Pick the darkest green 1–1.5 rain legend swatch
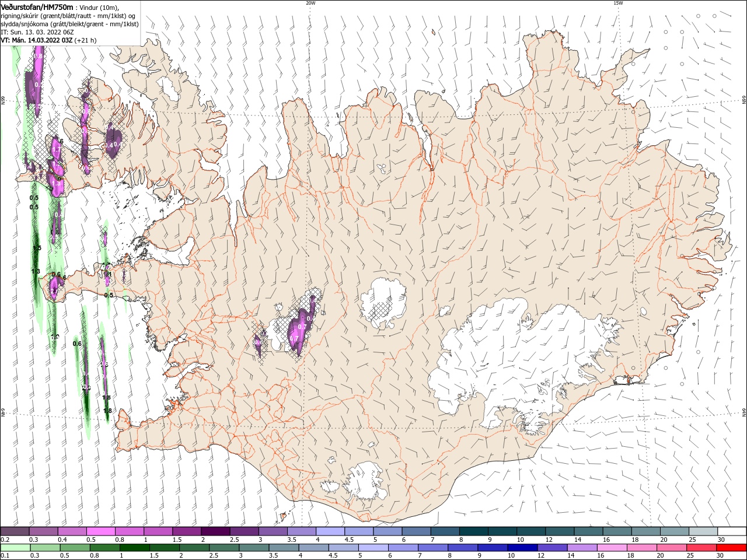747x560 pixels. tap(135, 548)
